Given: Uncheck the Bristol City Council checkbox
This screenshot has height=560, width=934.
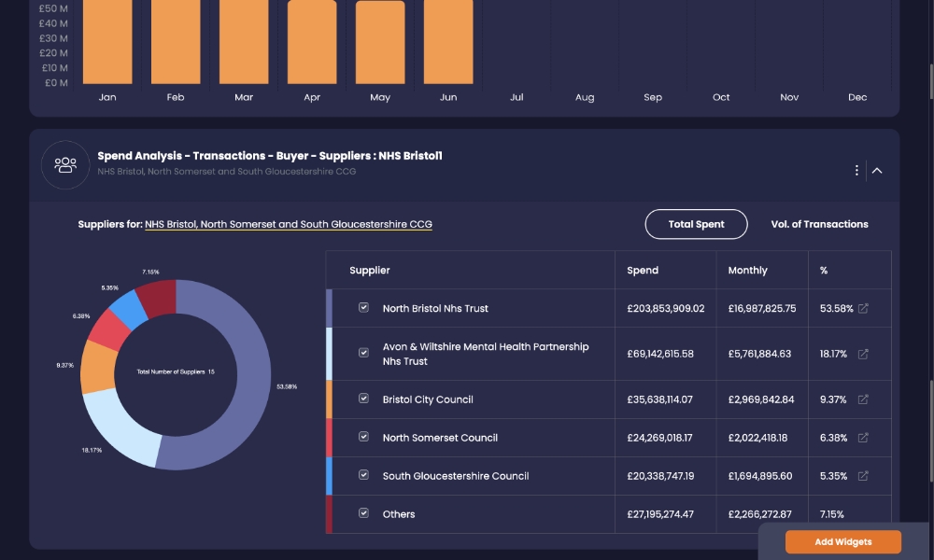Looking at the screenshot, I should pos(364,399).
